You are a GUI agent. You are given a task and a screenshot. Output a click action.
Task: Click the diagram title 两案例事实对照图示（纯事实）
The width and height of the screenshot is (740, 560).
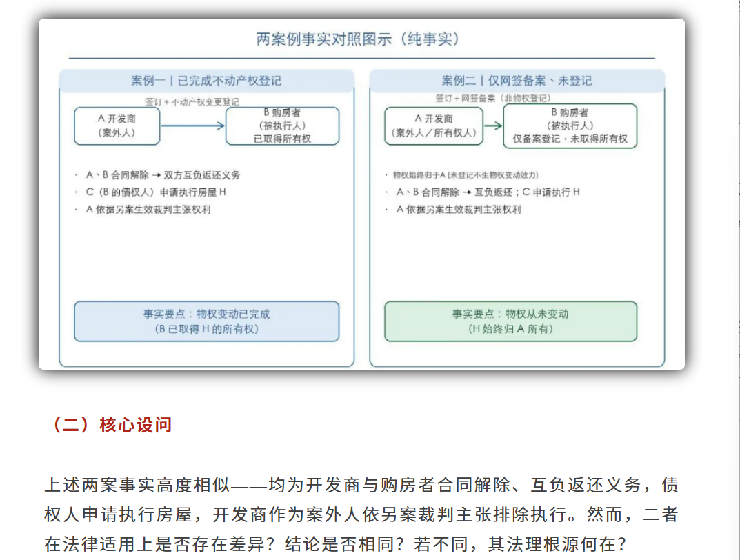point(358,39)
